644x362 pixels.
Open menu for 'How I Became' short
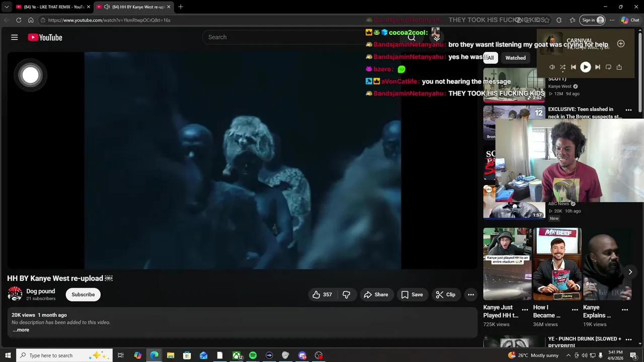point(575,310)
